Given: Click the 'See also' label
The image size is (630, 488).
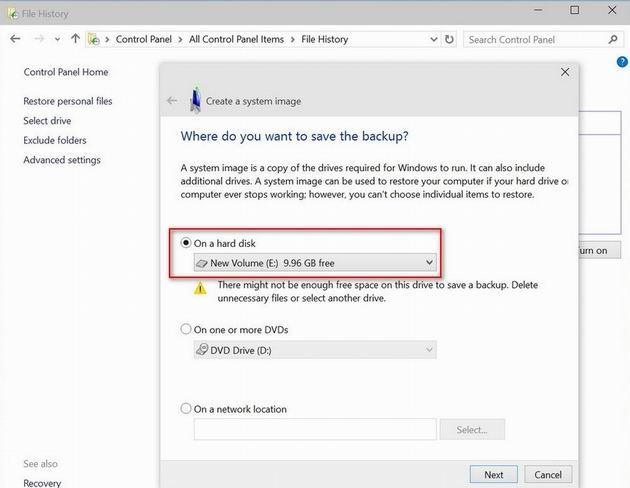Looking at the screenshot, I should 40,463.
